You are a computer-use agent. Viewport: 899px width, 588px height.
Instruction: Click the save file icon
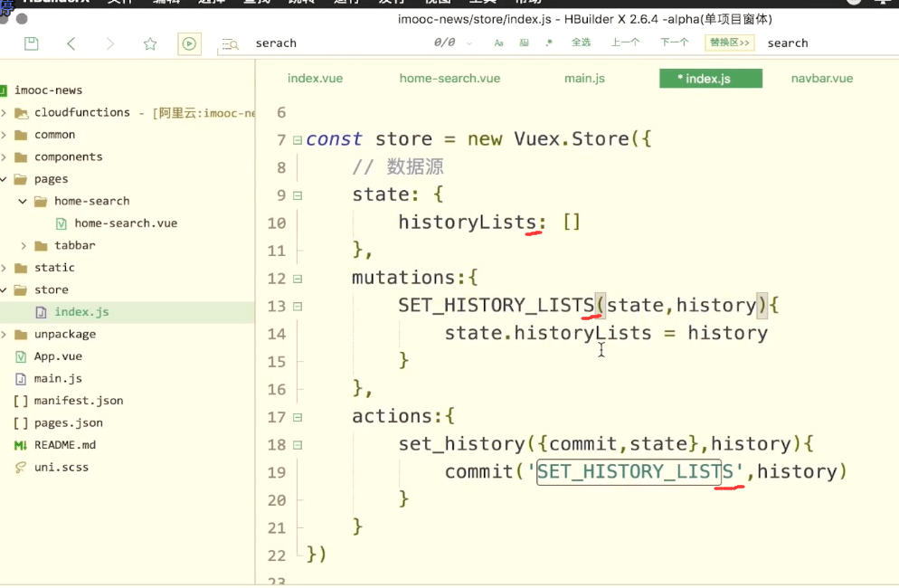click(32, 43)
